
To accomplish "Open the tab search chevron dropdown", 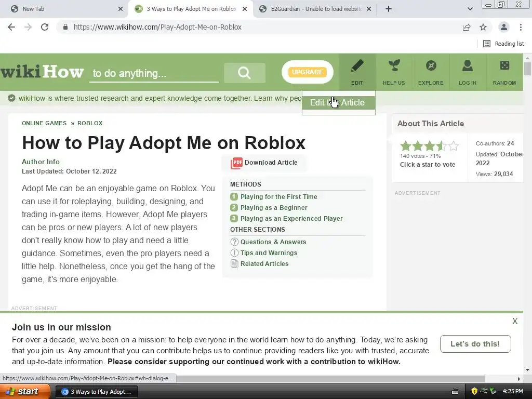I will point(470,9).
